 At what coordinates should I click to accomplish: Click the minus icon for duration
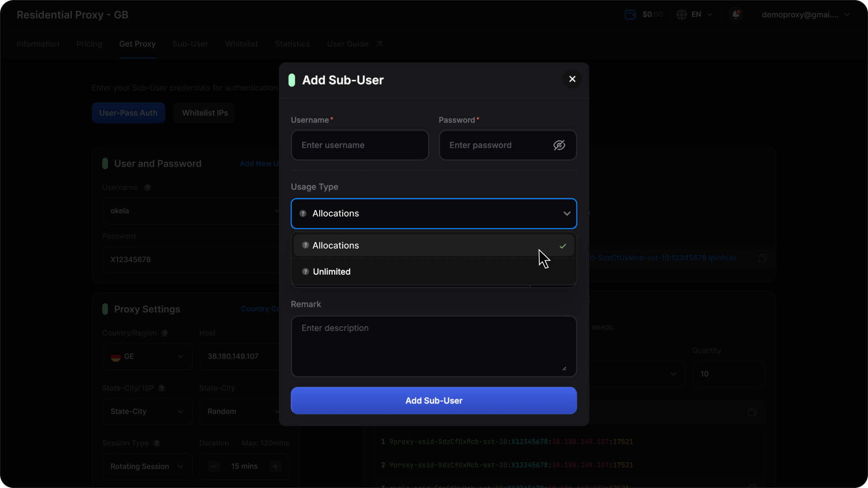[214, 466]
